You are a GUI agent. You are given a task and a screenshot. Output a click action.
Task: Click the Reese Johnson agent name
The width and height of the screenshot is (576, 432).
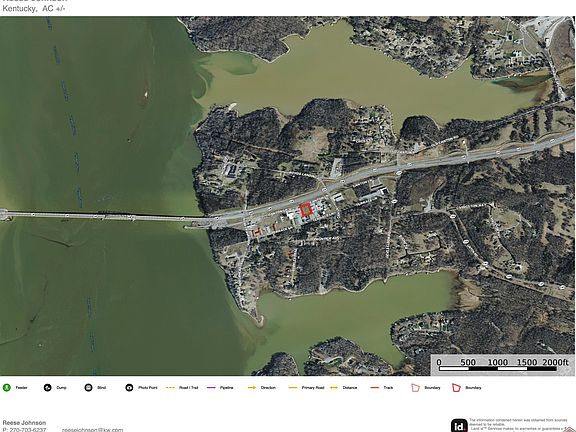point(24,423)
